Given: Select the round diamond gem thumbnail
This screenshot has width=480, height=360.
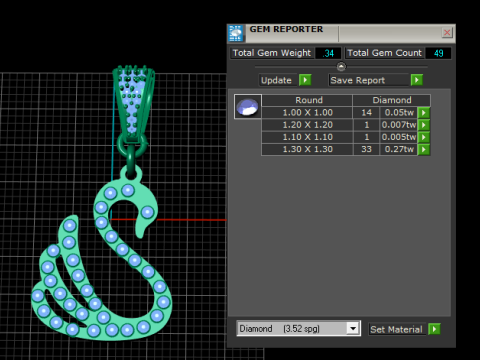Looking at the screenshot, I should point(247,107).
